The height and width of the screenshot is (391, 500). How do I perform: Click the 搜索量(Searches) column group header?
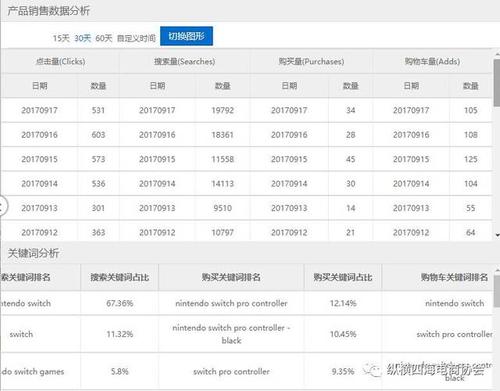184,61
